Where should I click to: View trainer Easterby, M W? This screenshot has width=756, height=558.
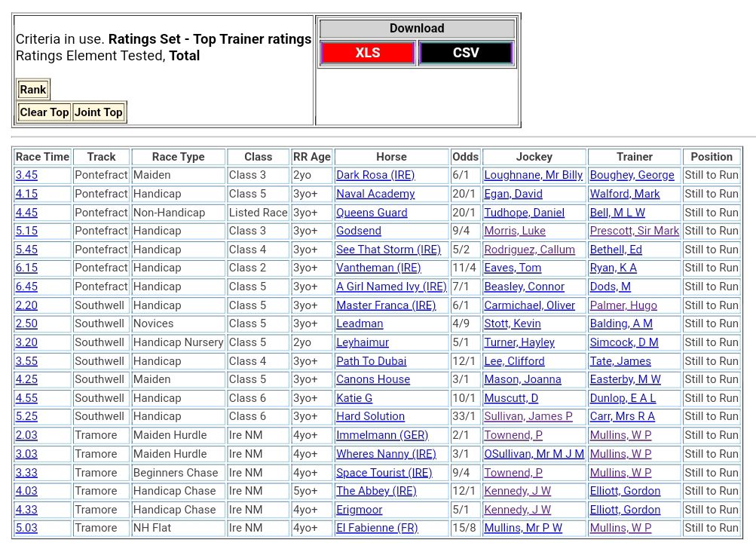(x=625, y=379)
